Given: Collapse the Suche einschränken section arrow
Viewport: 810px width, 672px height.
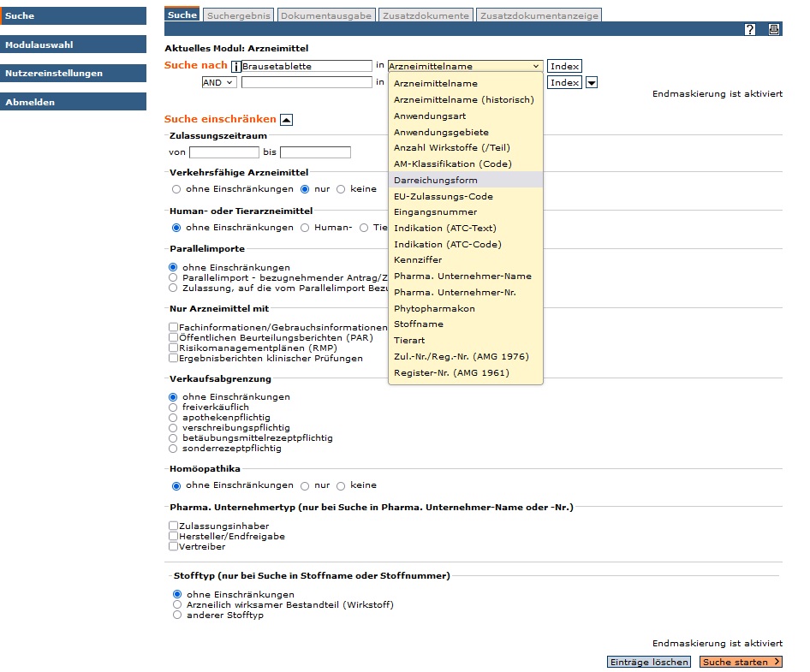Looking at the screenshot, I should tap(287, 120).
